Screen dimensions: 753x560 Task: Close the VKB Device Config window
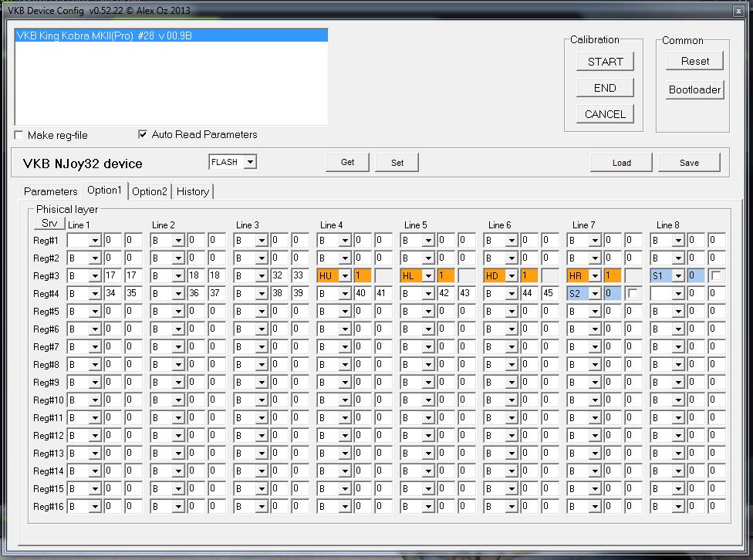click(738, 11)
